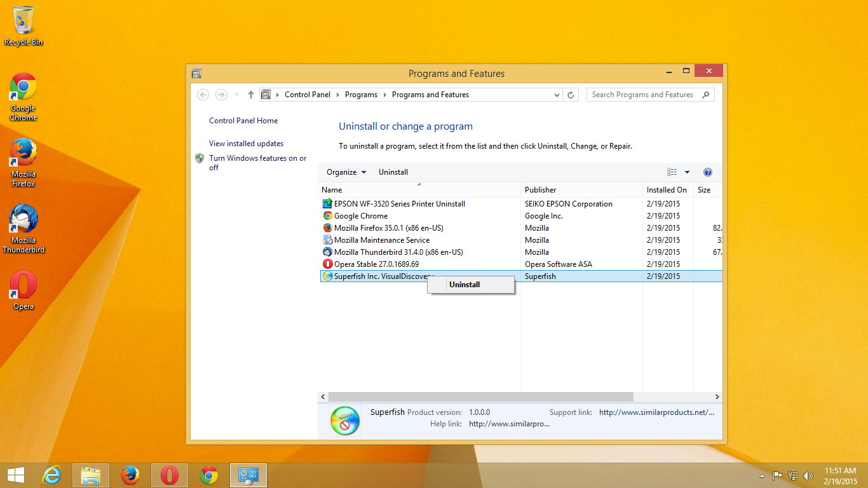Click the Uninstall toolbar button
The height and width of the screenshot is (488, 868).
pyautogui.click(x=393, y=172)
